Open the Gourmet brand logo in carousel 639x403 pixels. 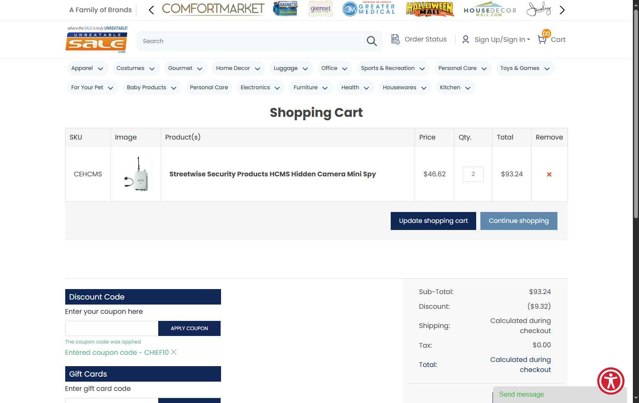[x=320, y=9]
